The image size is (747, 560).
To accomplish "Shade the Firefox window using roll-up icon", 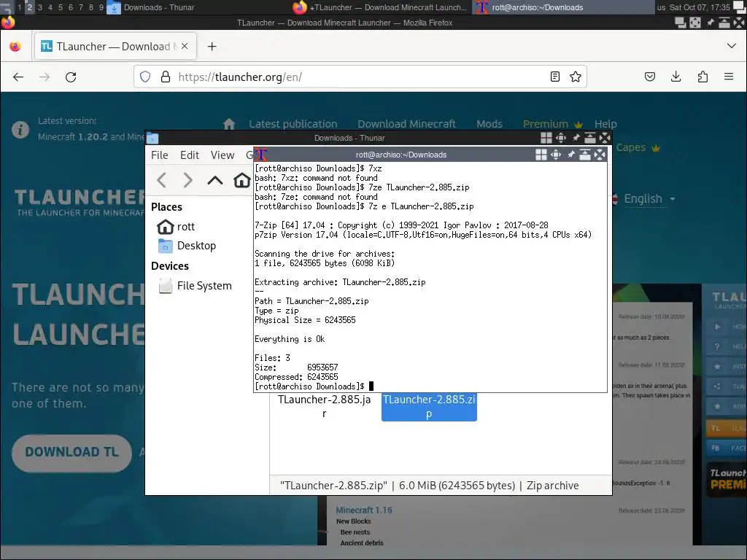I will [x=724, y=23].
